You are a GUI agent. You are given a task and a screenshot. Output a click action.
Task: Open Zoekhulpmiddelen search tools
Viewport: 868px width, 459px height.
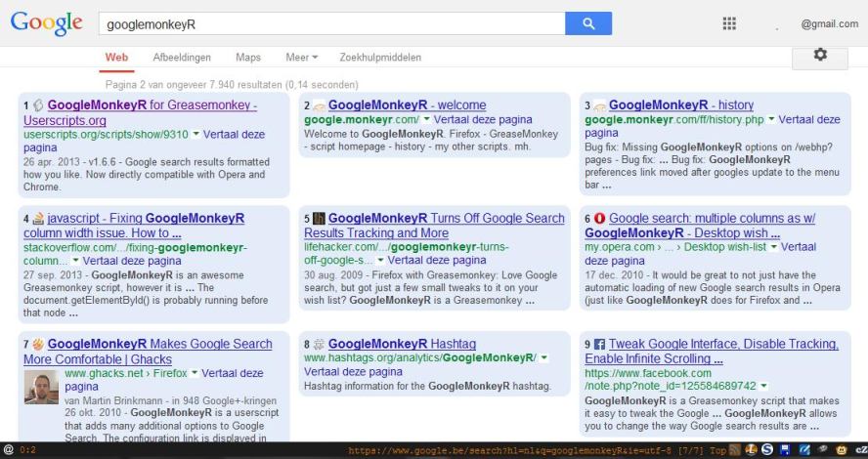[x=380, y=57]
